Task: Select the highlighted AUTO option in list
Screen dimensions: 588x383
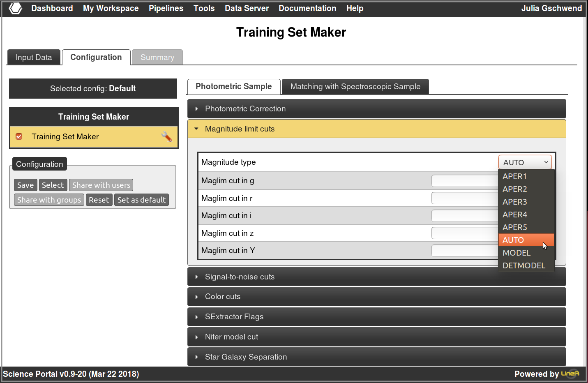Action: coord(526,240)
